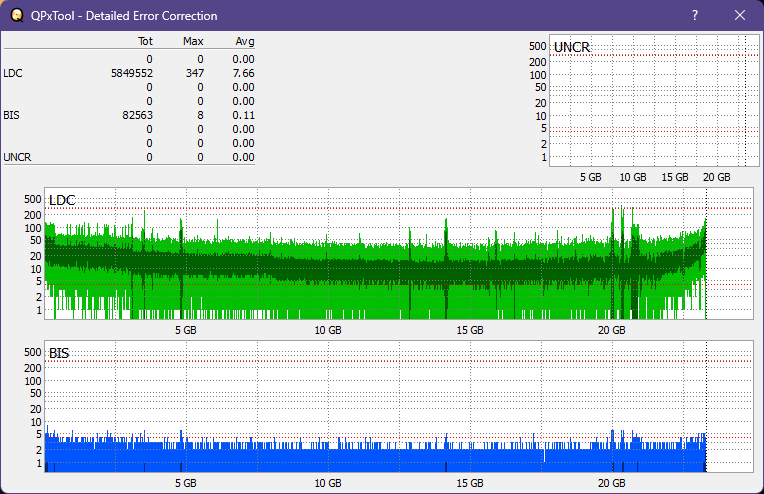The image size is (764, 494).
Task: Close the Detailed Error Correction window
Action: [740, 15]
